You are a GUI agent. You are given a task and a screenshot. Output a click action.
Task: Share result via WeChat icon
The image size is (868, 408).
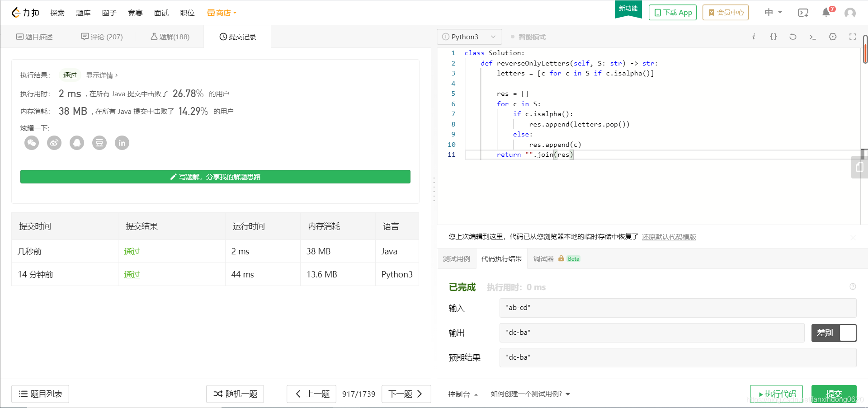click(x=32, y=143)
